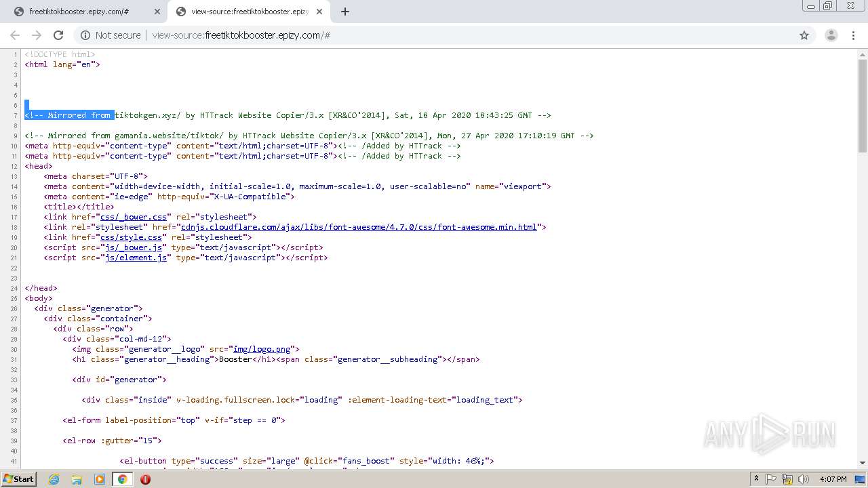Click the network tray icon
The image size is (868, 488).
(x=788, y=479)
